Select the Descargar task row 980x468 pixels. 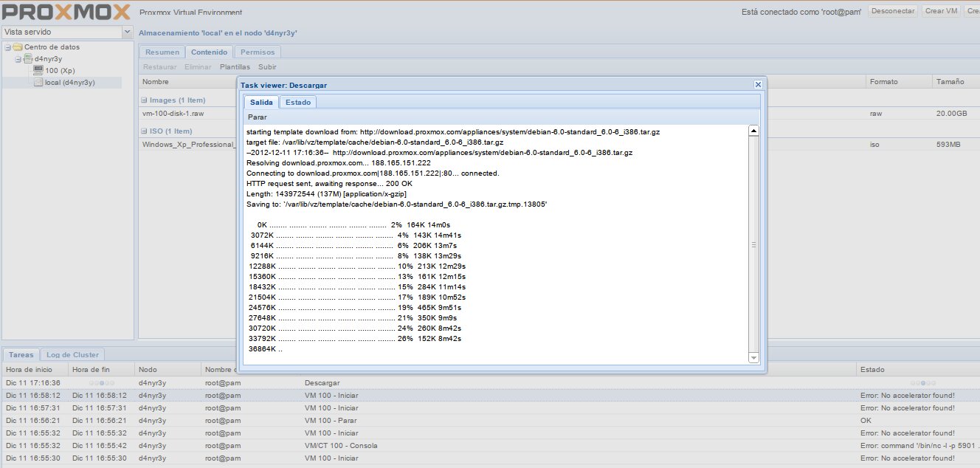click(490, 383)
